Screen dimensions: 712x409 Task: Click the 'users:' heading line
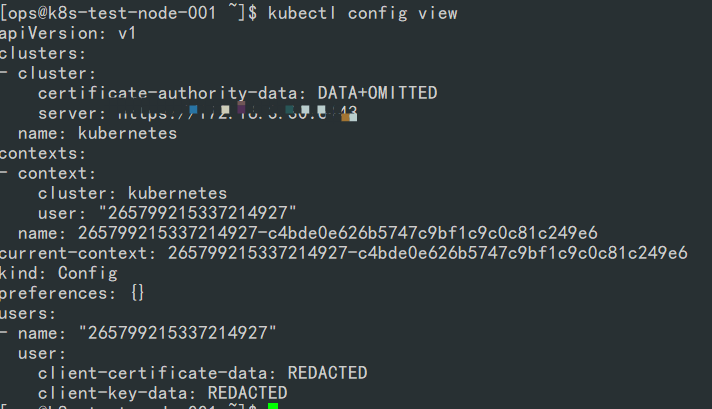pos(28,313)
